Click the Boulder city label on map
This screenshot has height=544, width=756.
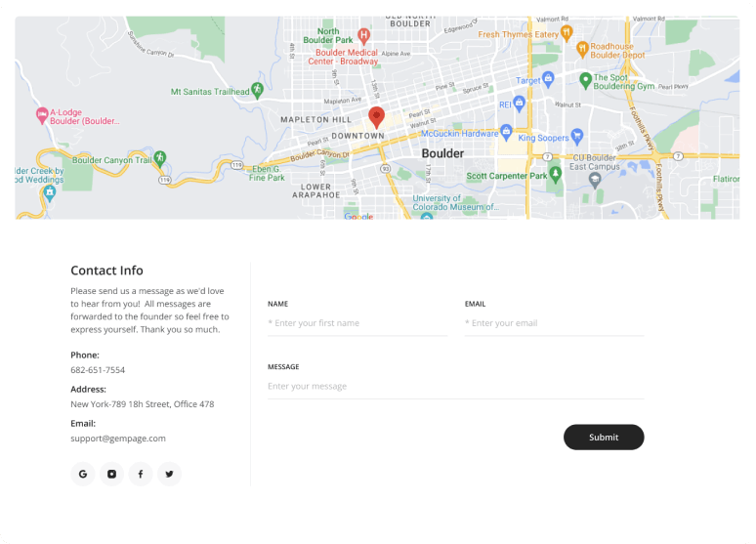[x=442, y=153]
